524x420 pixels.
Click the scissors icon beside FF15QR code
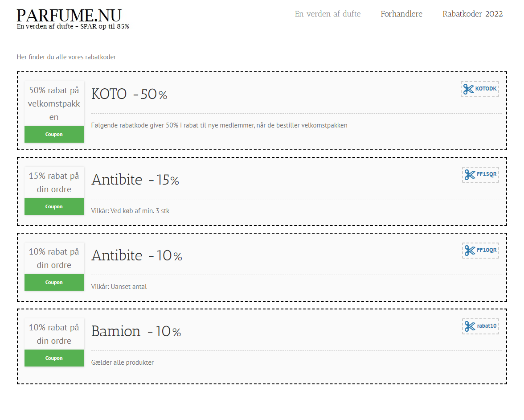470,175
